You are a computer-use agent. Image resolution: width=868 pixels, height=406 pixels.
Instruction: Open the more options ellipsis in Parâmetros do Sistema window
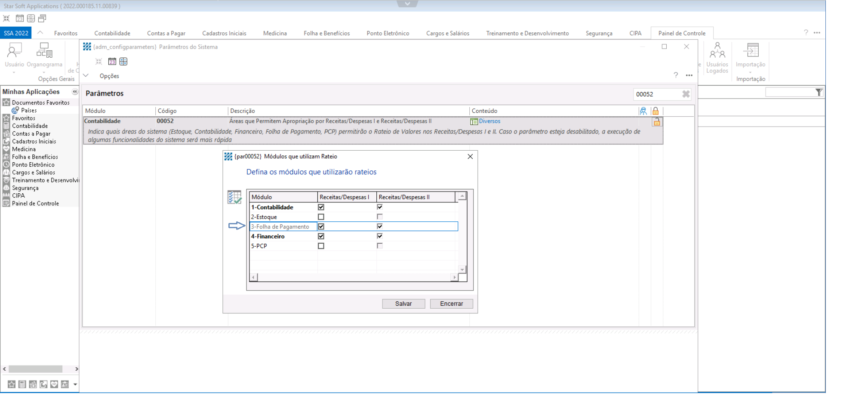click(689, 75)
